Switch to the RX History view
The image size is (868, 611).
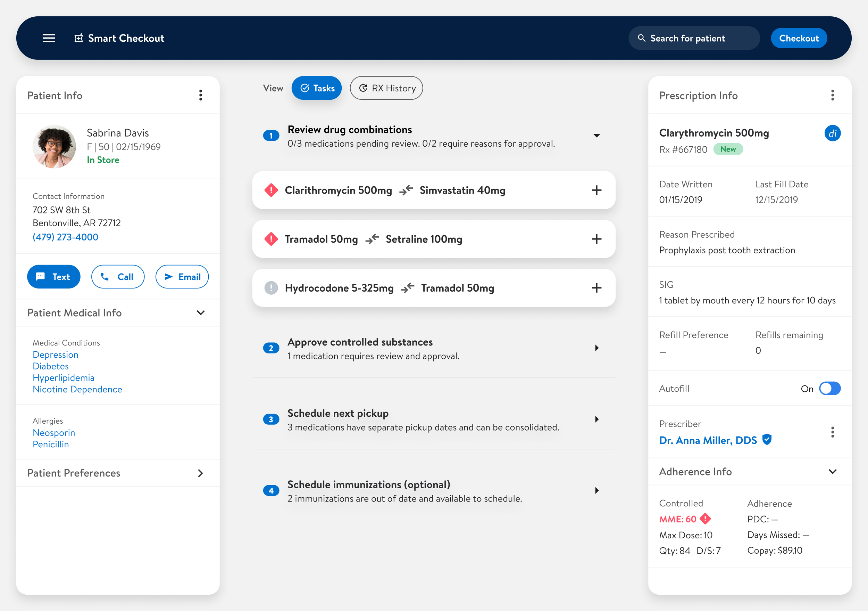[386, 88]
